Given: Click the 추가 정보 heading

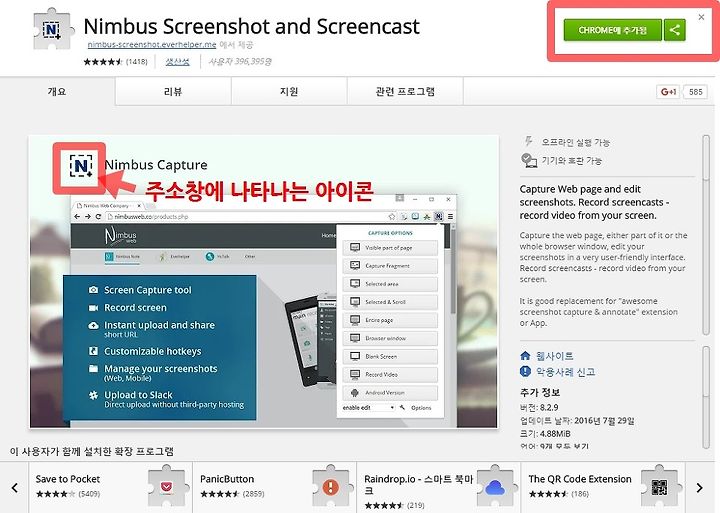Looking at the screenshot, I should coord(540,393).
